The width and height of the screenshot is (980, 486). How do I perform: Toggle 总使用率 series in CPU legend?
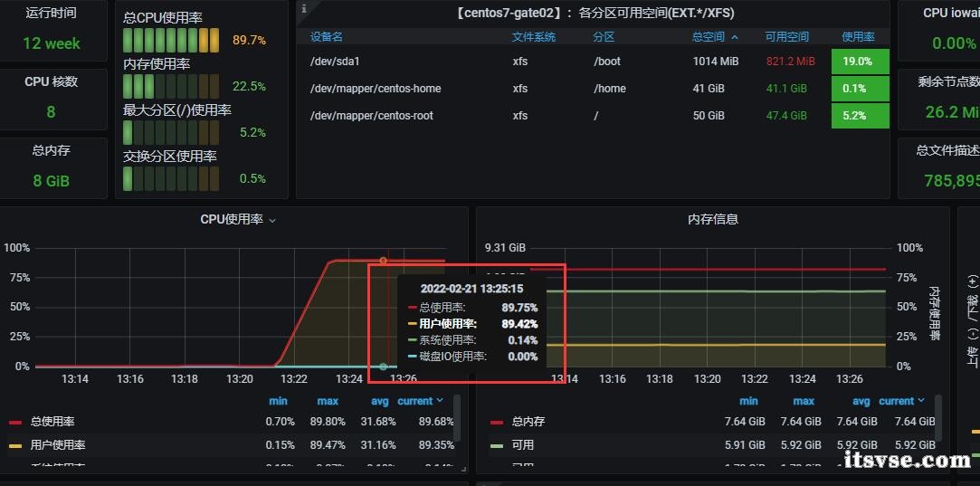click(x=52, y=423)
